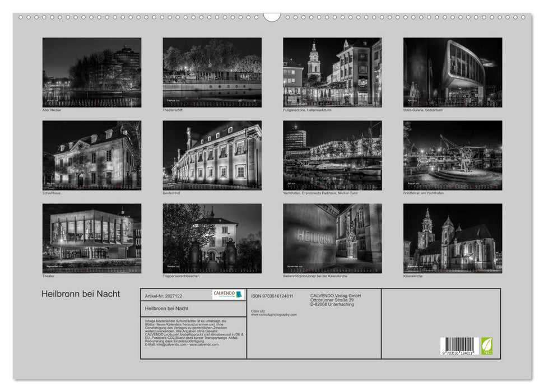The image size is (544, 392).
Task: Open the Theaterschiff photo
Action: [x=212, y=72]
